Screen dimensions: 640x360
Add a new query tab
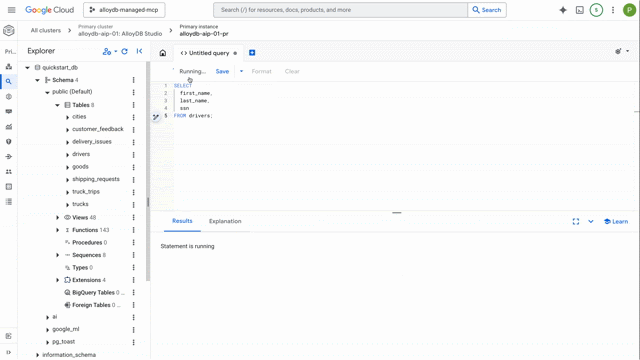click(x=252, y=52)
